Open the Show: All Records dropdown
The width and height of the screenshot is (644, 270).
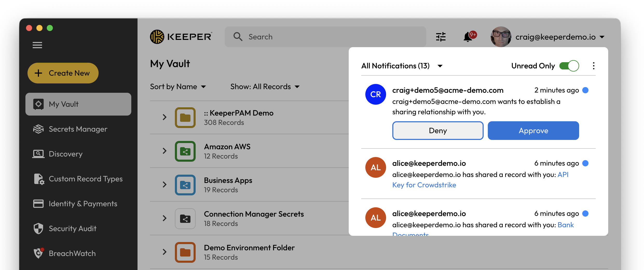265,87
